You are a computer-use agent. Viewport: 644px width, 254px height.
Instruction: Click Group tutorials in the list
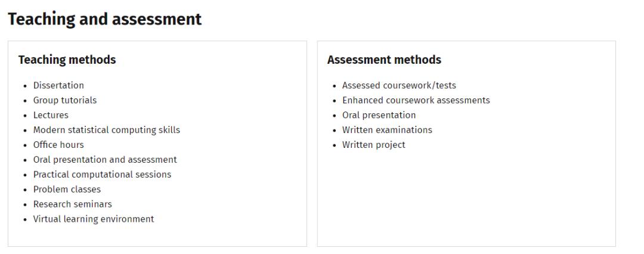64,100
